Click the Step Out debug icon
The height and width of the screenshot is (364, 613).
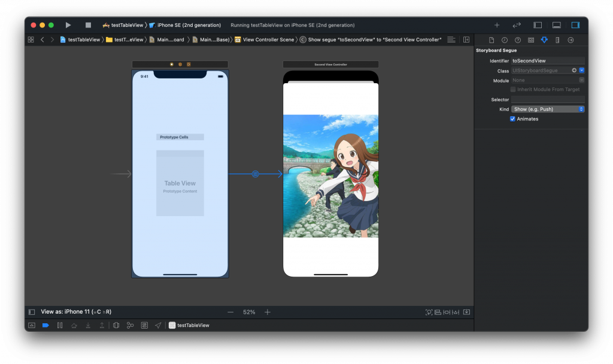pyautogui.click(x=102, y=325)
